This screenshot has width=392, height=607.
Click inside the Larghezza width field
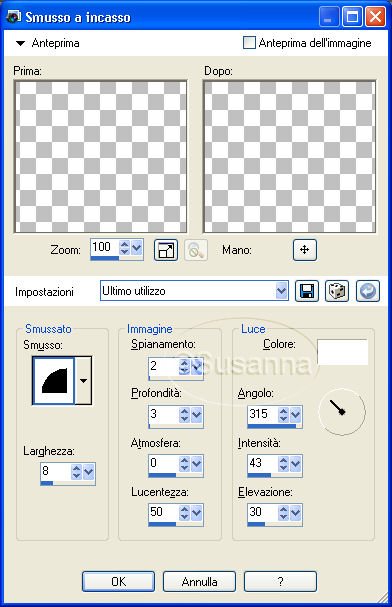(56, 471)
